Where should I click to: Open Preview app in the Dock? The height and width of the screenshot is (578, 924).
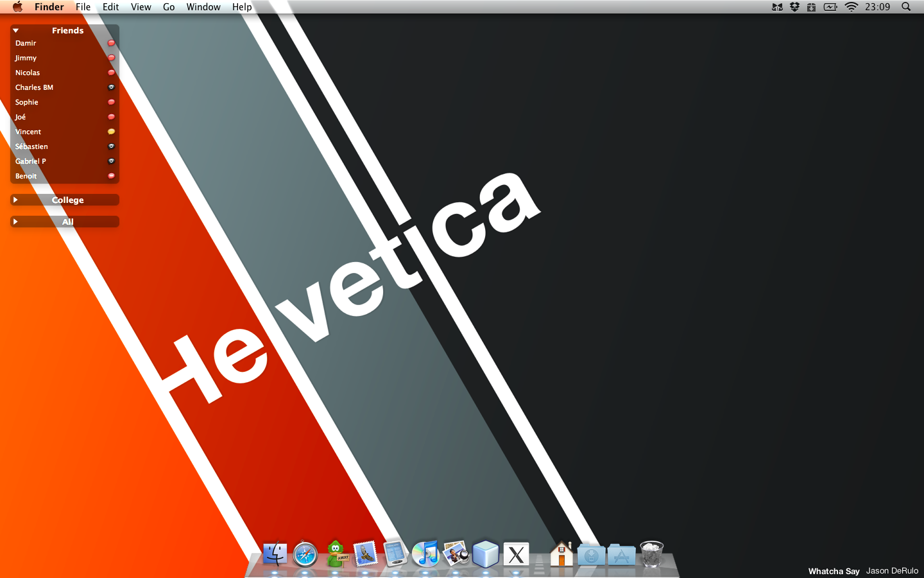[x=456, y=554]
